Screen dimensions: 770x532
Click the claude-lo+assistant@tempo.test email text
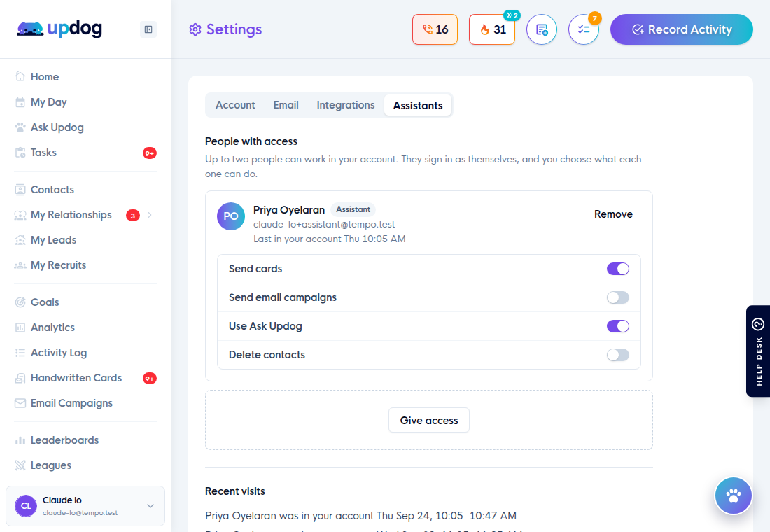(324, 225)
